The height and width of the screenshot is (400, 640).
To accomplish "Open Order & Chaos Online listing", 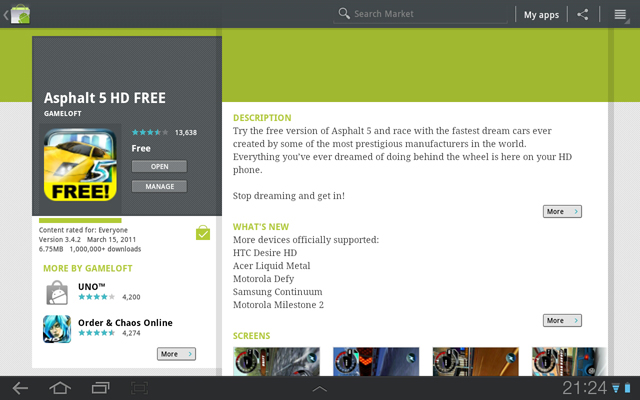I will 125,322.
